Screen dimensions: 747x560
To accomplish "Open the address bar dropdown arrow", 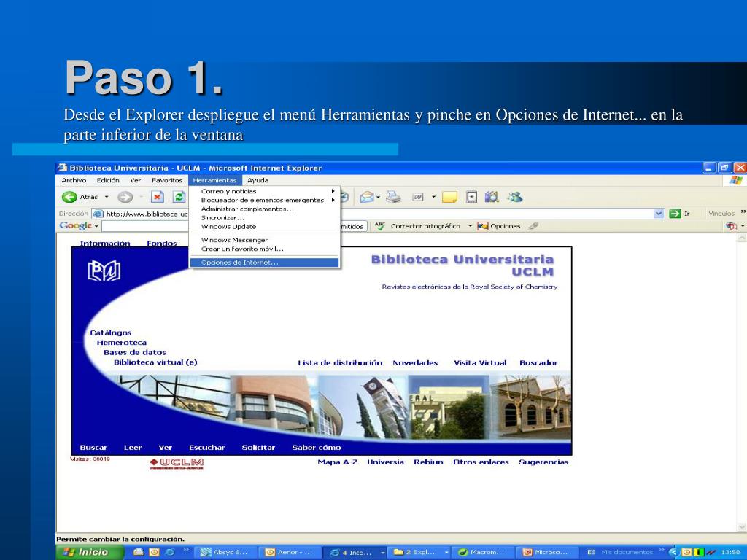I will click(x=659, y=214).
